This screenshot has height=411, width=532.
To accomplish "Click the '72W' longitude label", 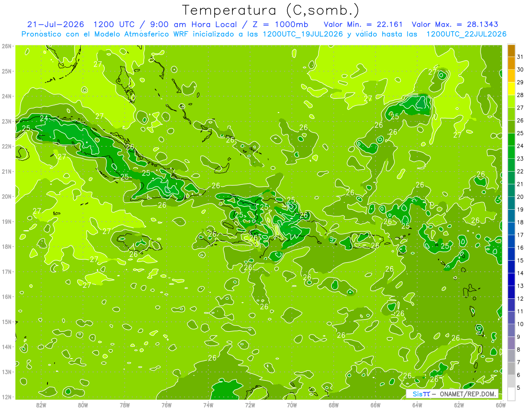I will tap(250, 405).
